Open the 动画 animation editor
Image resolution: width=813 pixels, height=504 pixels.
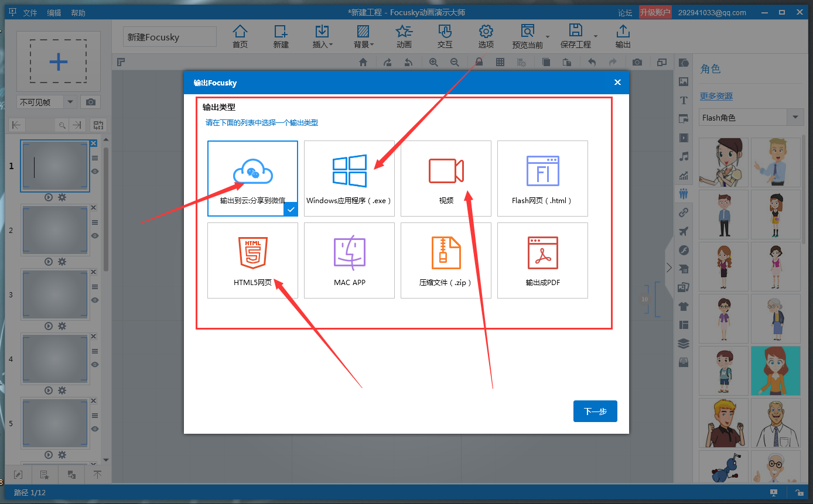point(404,36)
